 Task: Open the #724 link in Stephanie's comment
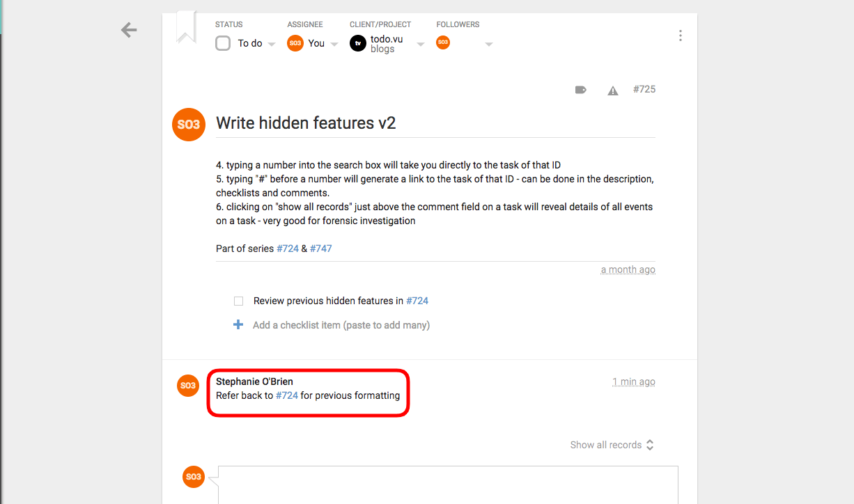pos(287,395)
